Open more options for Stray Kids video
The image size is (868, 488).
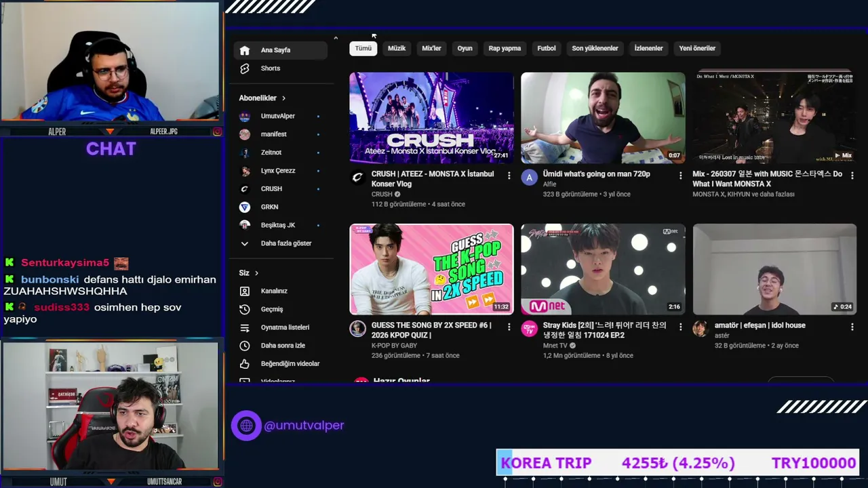click(681, 327)
